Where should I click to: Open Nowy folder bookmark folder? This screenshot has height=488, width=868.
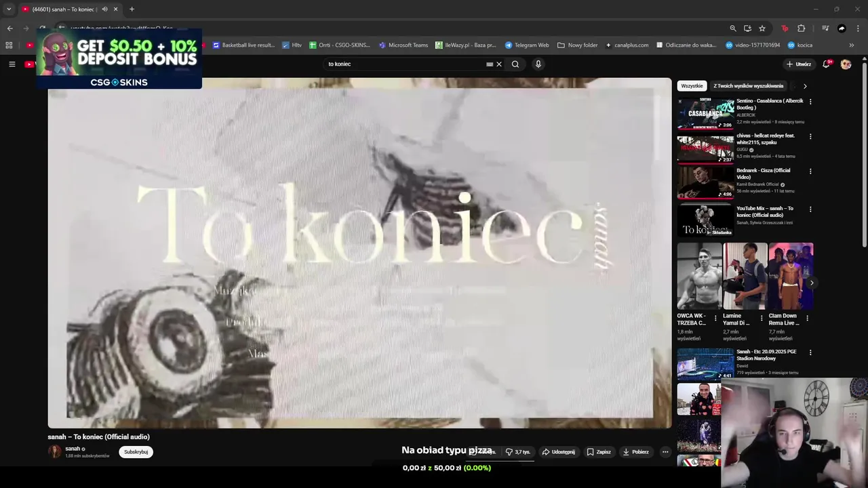click(578, 45)
